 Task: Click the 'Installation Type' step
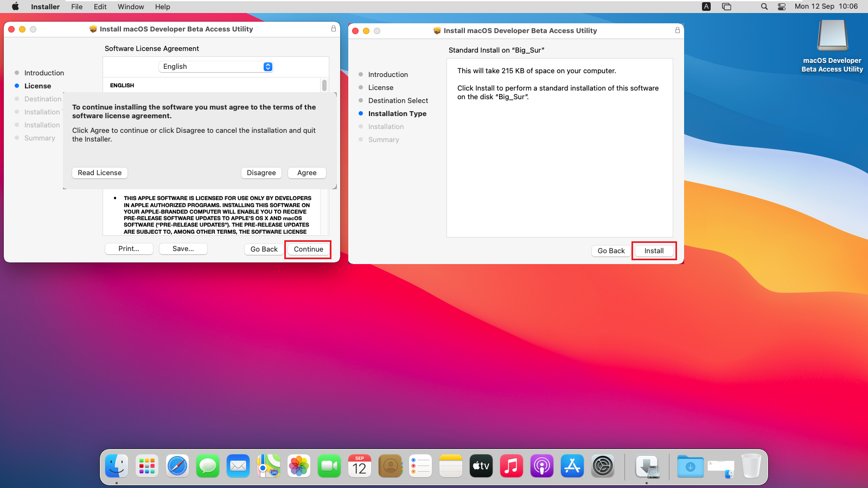(x=397, y=113)
